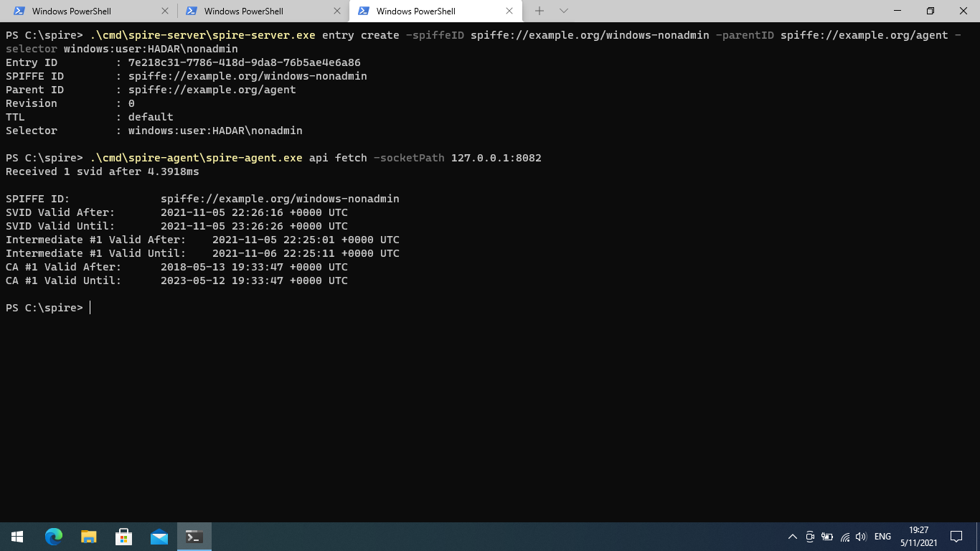Open the clock by clicking the date and time
980x551 pixels.
(919, 536)
